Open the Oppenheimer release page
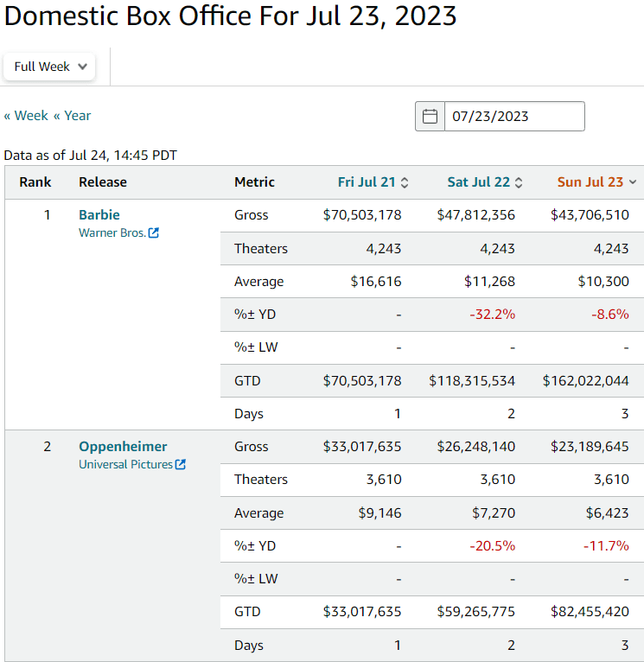The width and height of the screenshot is (644, 662). pyautogui.click(x=123, y=446)
